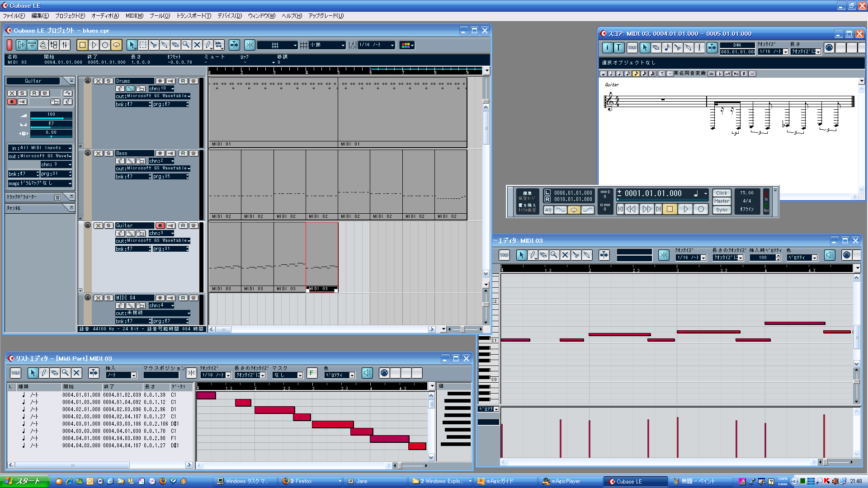868x488 pixels.
Task: Click the Rewind button on transport panel
Action: click(632, 209)
